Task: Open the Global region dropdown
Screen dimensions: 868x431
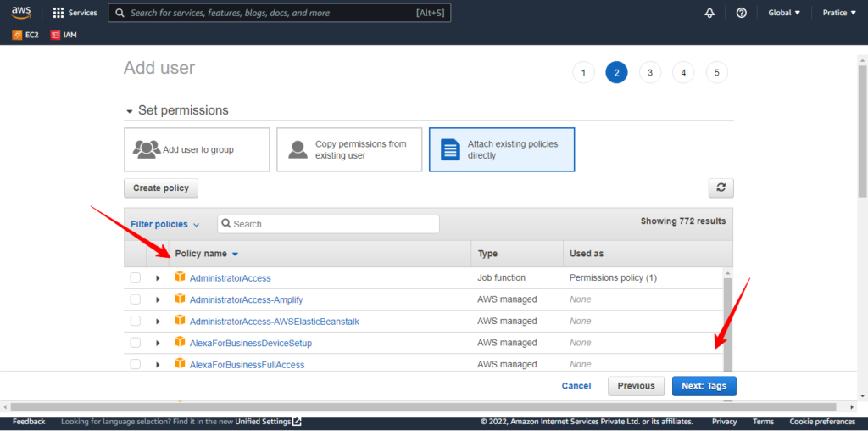Action: click(x=784, y=13)
